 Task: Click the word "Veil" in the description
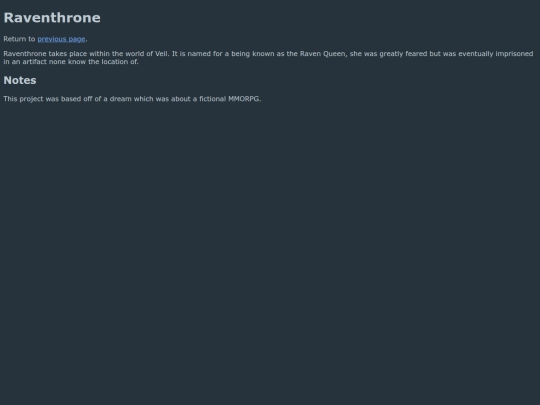click(162, 54)
